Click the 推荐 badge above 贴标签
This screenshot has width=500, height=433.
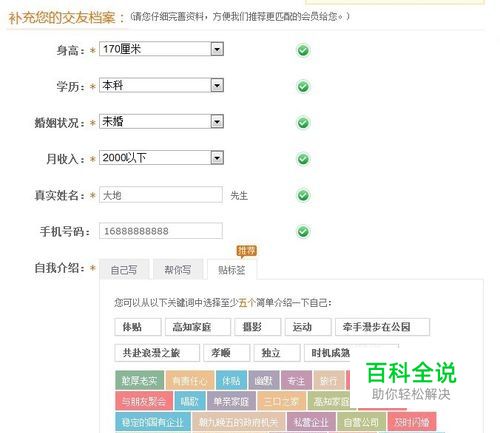247,251
